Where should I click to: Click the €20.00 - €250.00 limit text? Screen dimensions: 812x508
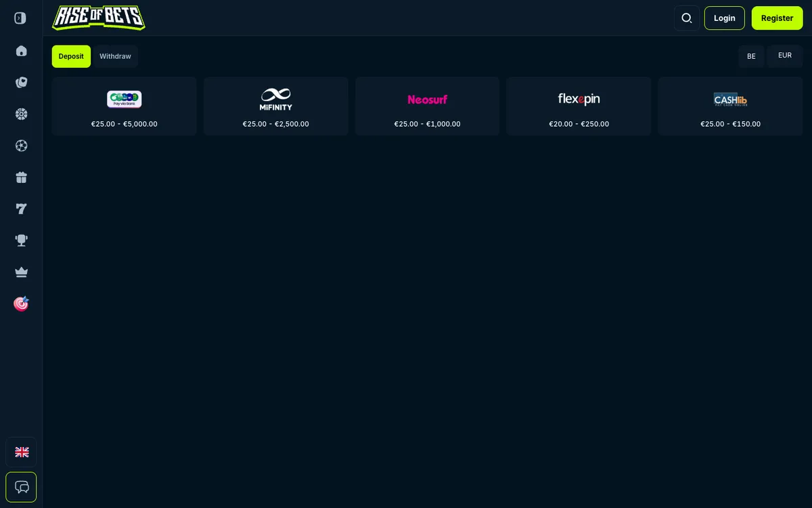(579, 124)
